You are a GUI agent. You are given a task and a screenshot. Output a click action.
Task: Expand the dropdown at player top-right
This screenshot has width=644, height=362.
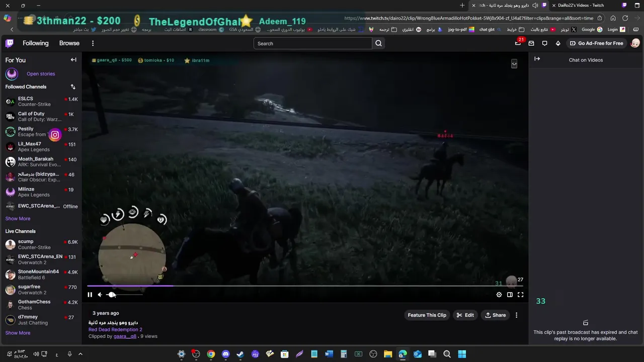coord(514,63)
